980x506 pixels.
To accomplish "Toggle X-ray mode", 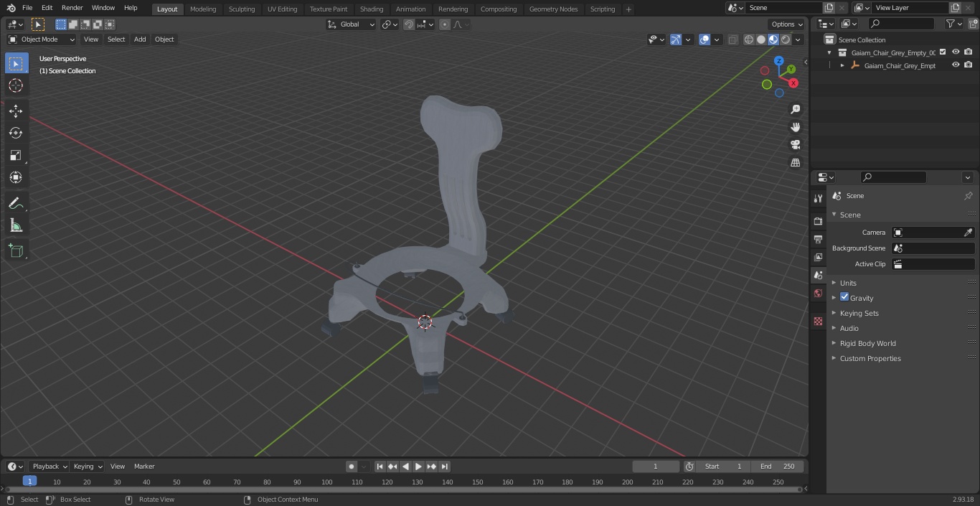I will [x=732, y=39].
